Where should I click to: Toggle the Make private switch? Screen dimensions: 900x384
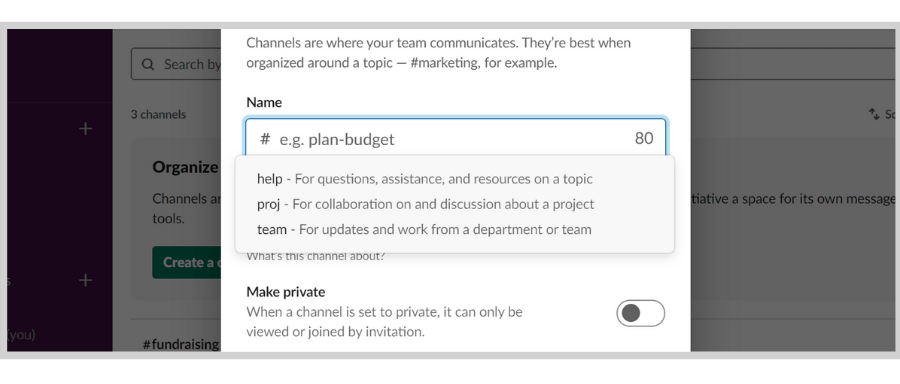point(641,313)
